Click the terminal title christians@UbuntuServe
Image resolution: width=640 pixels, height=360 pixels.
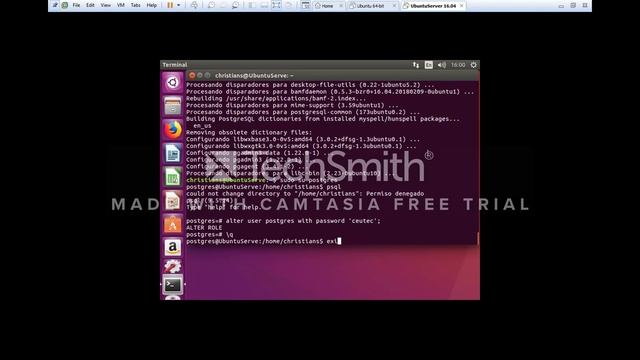[254, 76]
